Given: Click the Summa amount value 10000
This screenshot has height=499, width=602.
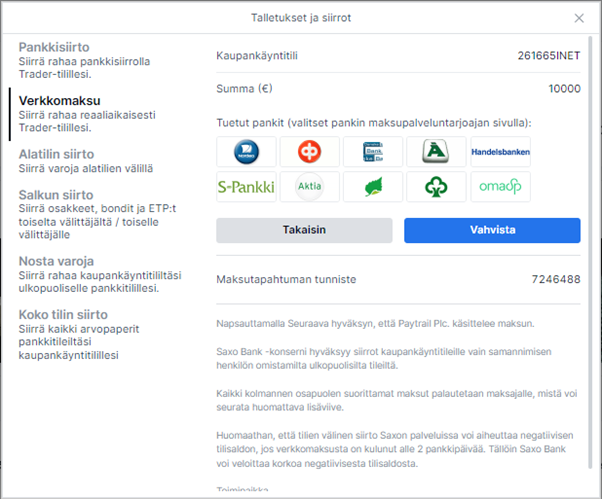Looking at the screenshot, I should 564,89.
